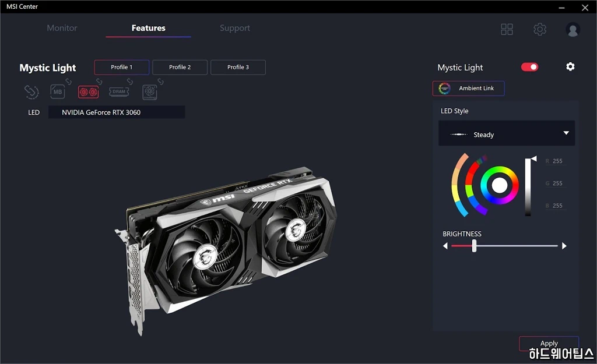Select Profile 3

[x=238, y=68]
